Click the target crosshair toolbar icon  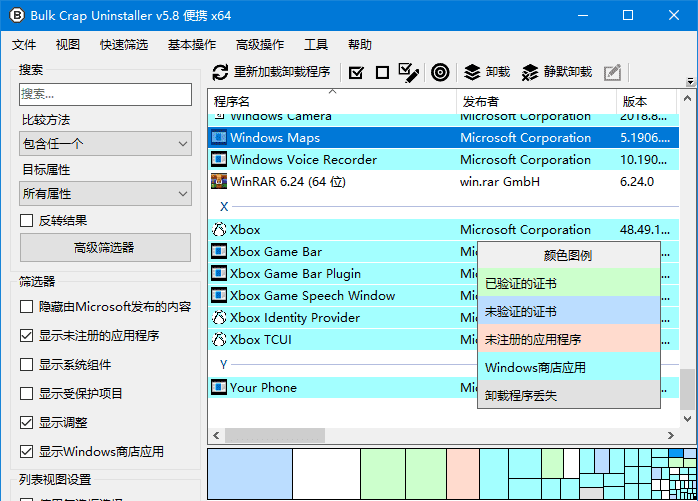pyautogui.click(x=440, y=72)
